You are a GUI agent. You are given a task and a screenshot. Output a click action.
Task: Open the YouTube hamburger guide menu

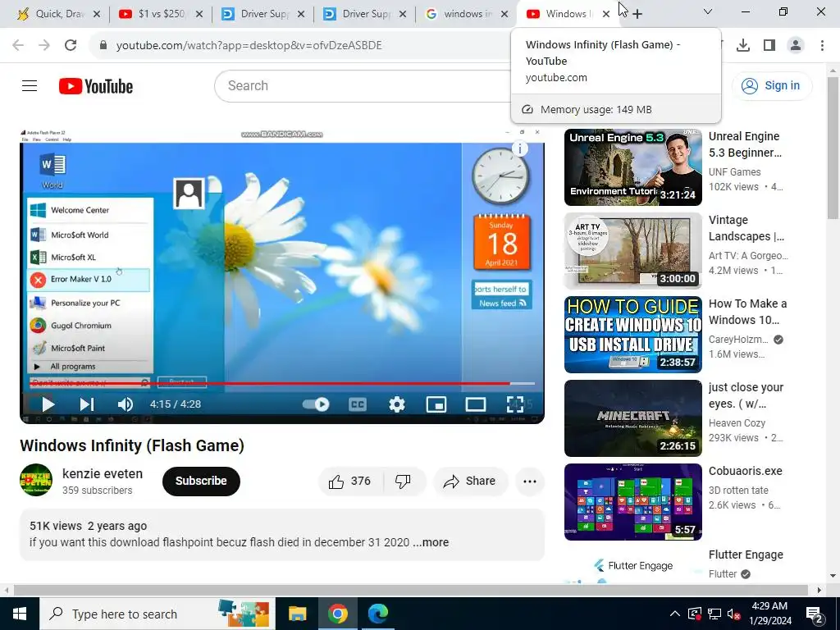coord(30,85)
